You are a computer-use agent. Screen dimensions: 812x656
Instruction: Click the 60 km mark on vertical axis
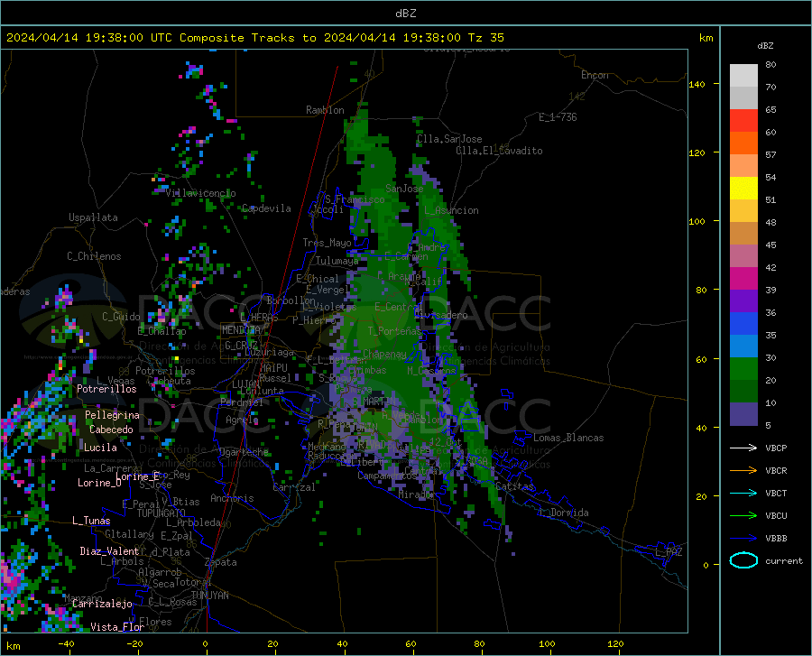click(x=701, y=359)
